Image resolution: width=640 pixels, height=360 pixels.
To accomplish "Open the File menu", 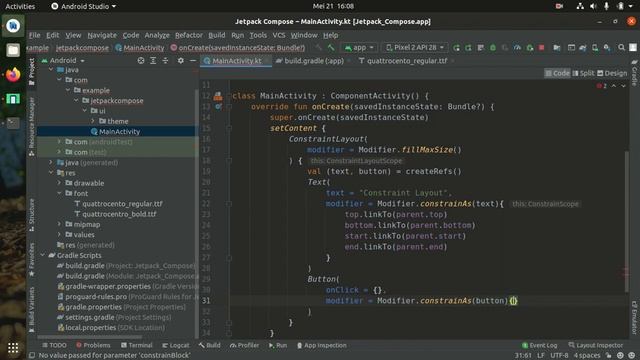I will [35, 35].
